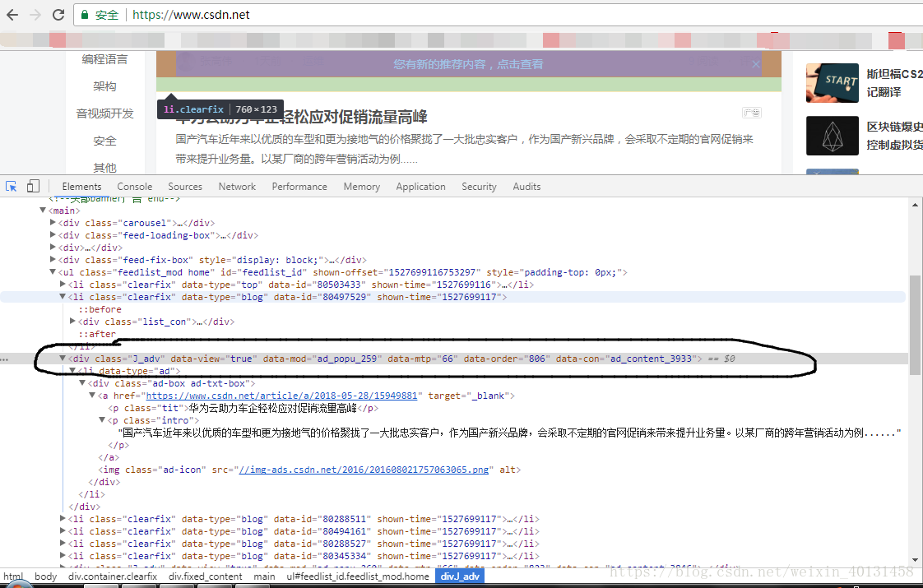Open the csdn.net article href link
The width and height of the screenshot is (923, 588).
click(281, 396)
